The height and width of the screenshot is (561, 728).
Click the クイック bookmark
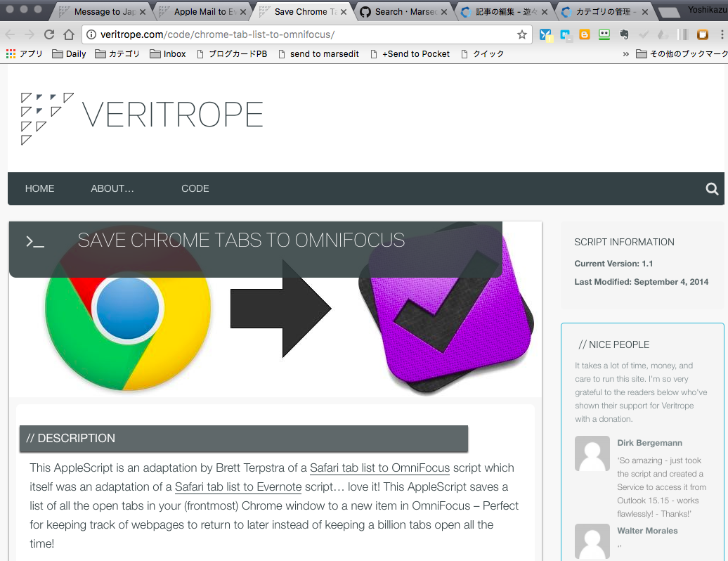(483, 54)
